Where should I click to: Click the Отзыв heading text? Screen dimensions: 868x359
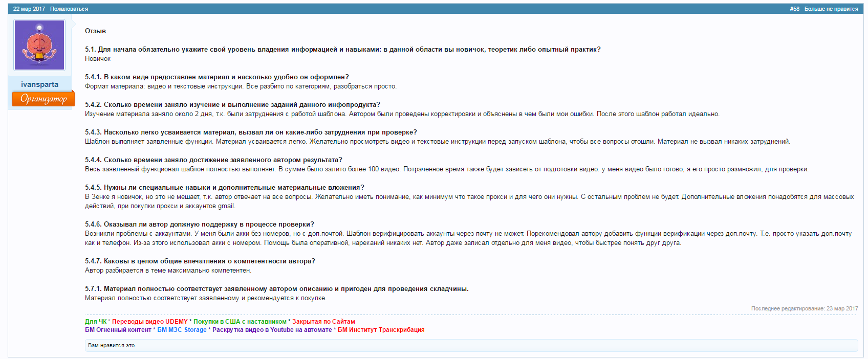[95, 31]
